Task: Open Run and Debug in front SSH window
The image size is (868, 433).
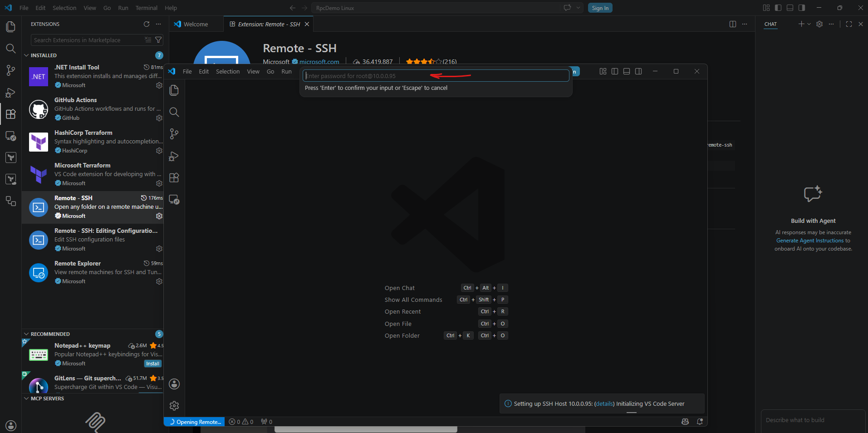Action: coord(174,156)
